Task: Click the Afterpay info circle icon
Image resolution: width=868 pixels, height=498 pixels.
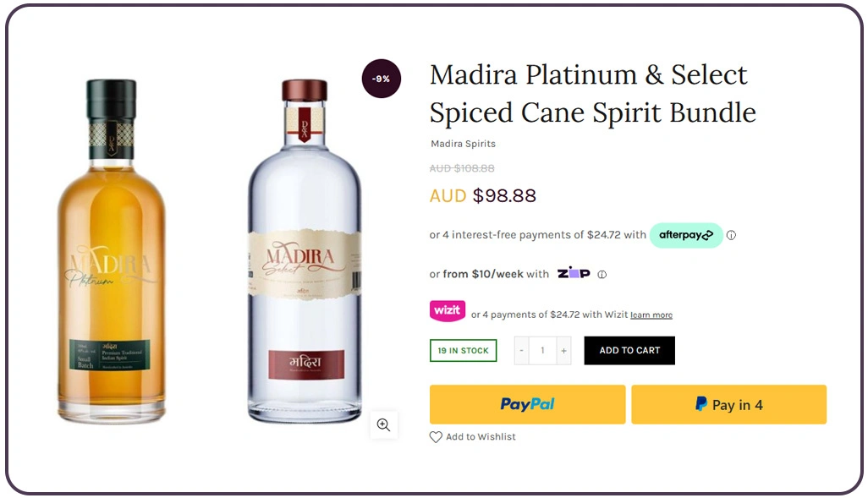Action: 731,235
